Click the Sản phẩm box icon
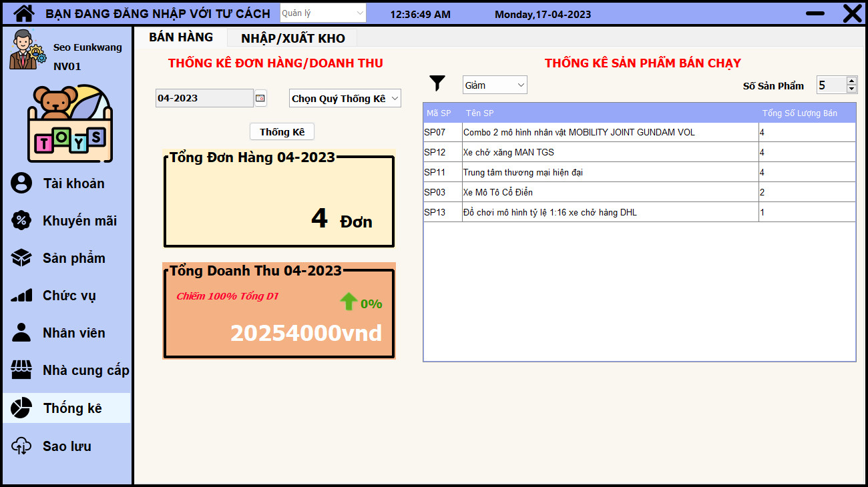 [21, 258]
